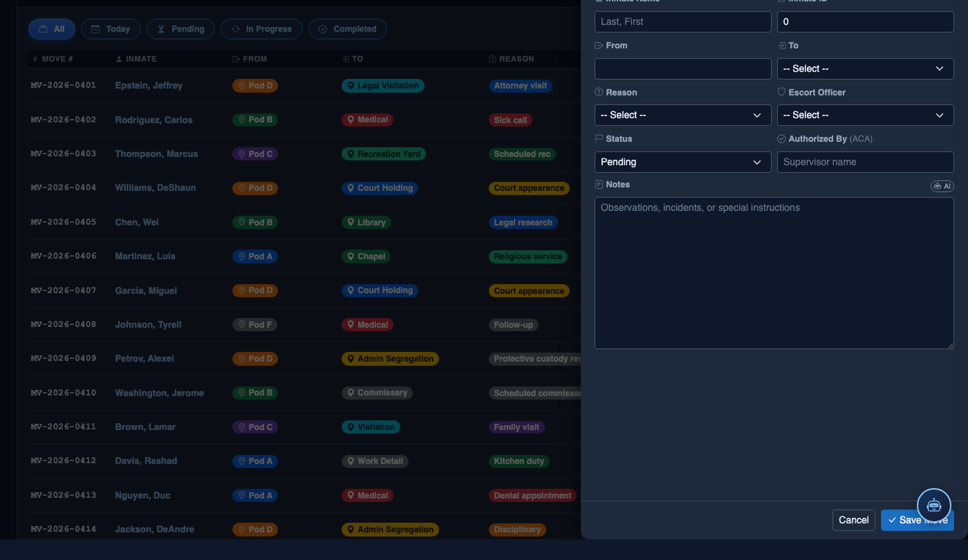Click the Chapel destination tag
Screen dimensions: 968x560
[366, 256]
